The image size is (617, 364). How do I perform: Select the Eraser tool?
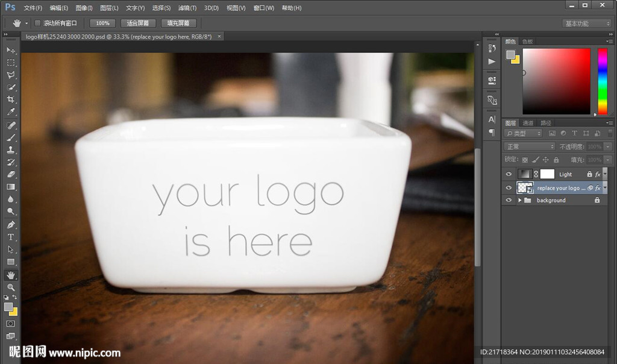[x=11, y=174]
